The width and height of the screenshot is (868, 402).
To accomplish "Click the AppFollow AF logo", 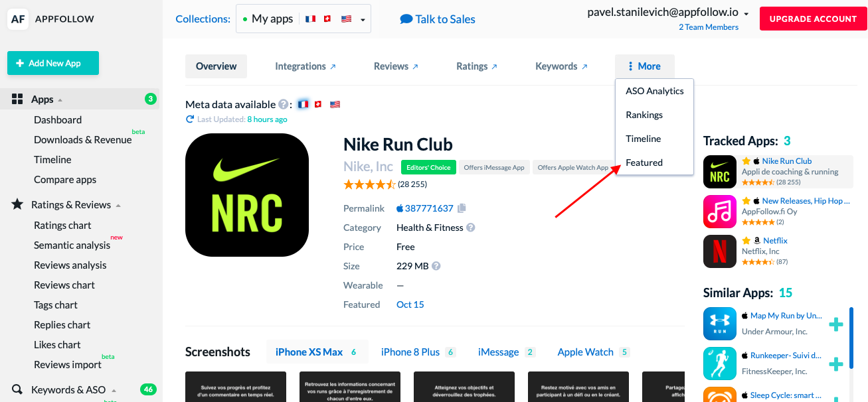I will coord(18,19).
